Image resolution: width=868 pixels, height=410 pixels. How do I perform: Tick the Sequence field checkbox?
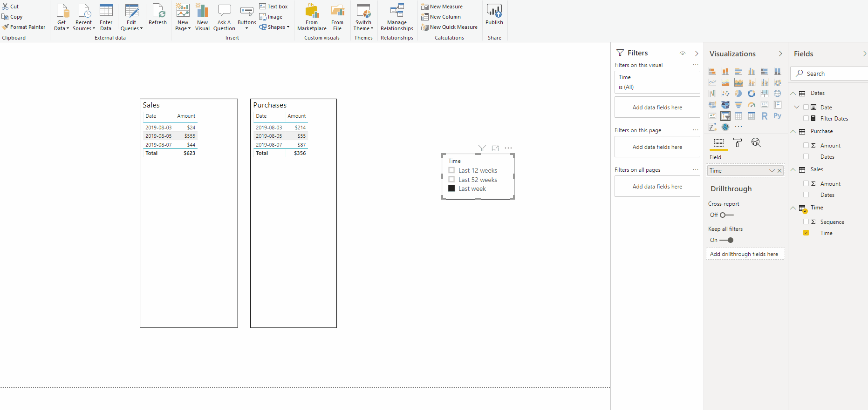tap(806, 222)
